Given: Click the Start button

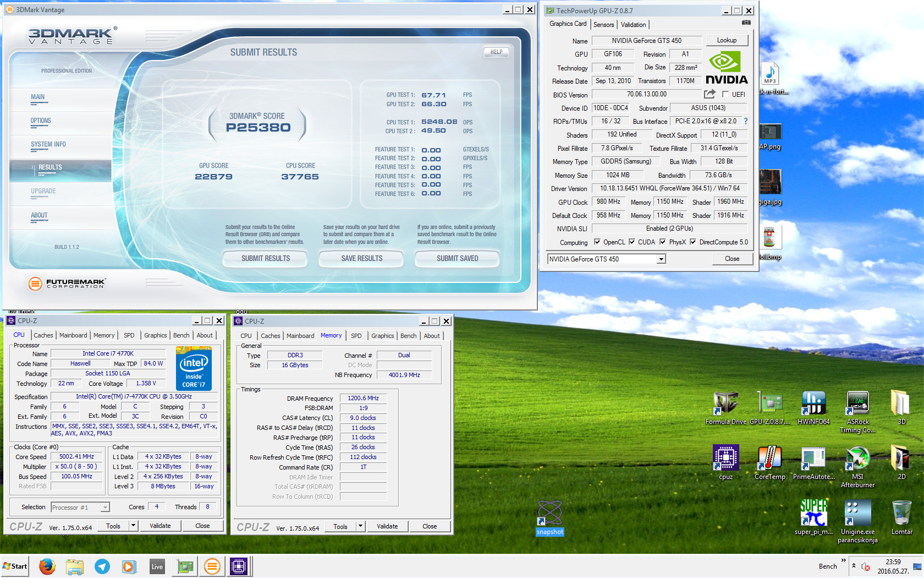Looking at the screenshot, I should click(15, 566).
